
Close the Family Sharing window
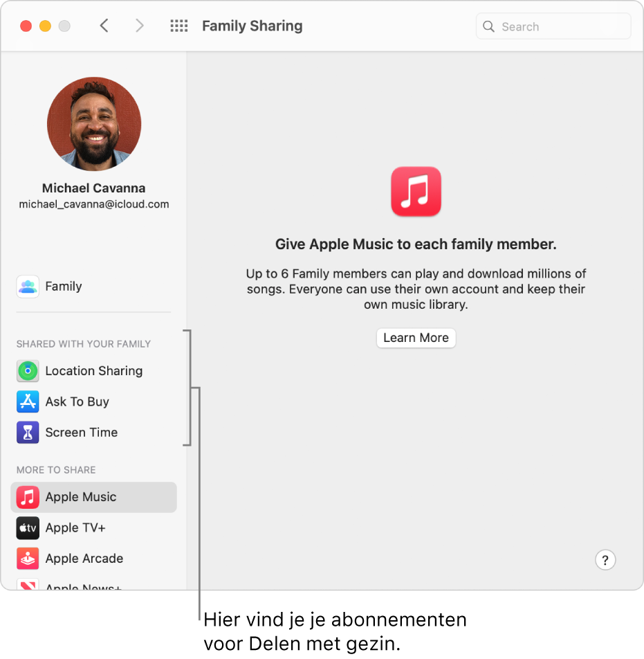tap(26, 26)
